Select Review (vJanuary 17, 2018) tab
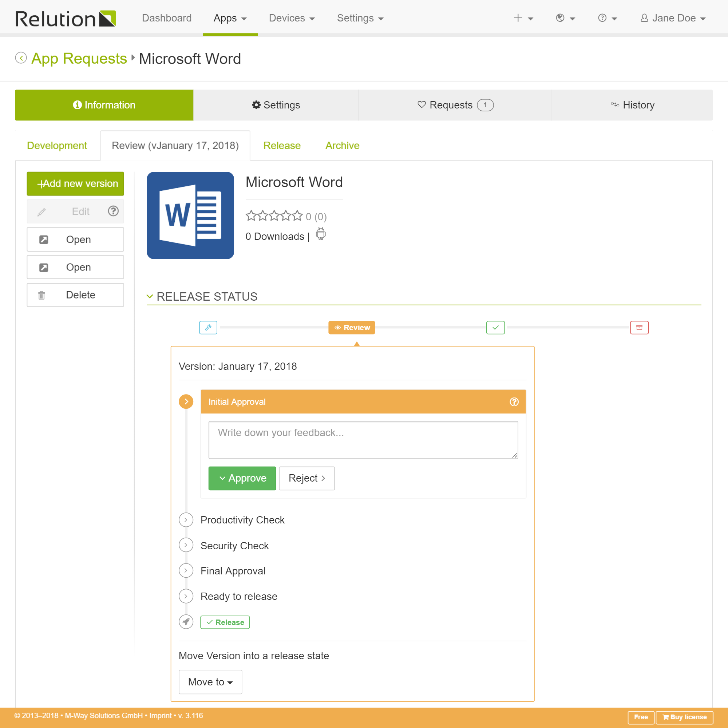 point(175,146)
